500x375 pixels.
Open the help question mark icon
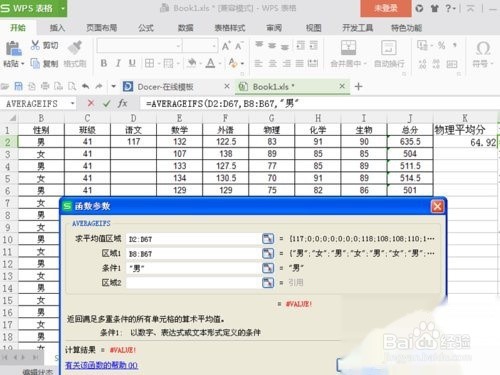pyautogui.click(x=448, y=8)
